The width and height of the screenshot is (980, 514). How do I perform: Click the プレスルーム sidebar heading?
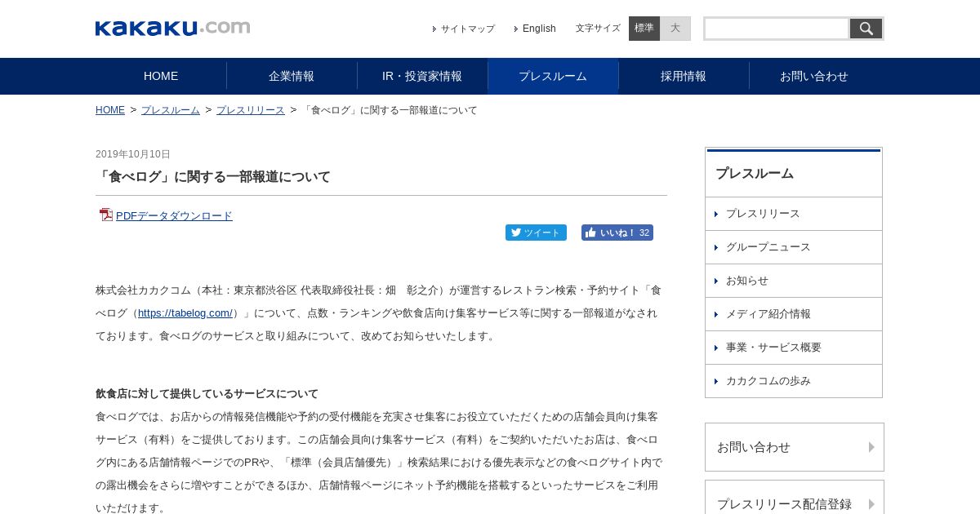(x=755, y=174)
